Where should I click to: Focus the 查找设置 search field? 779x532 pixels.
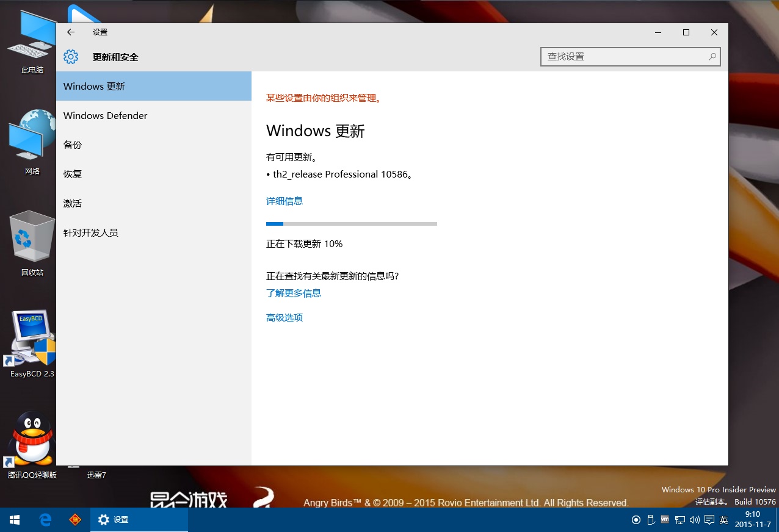point(631,57)
